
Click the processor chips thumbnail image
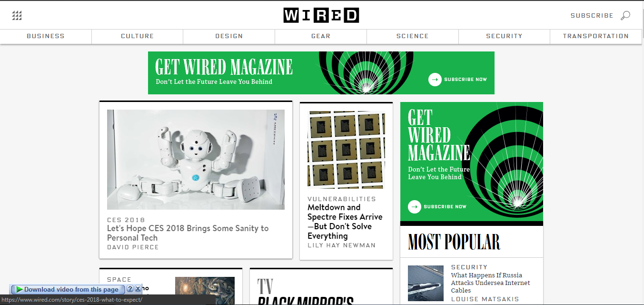[347, 150]
